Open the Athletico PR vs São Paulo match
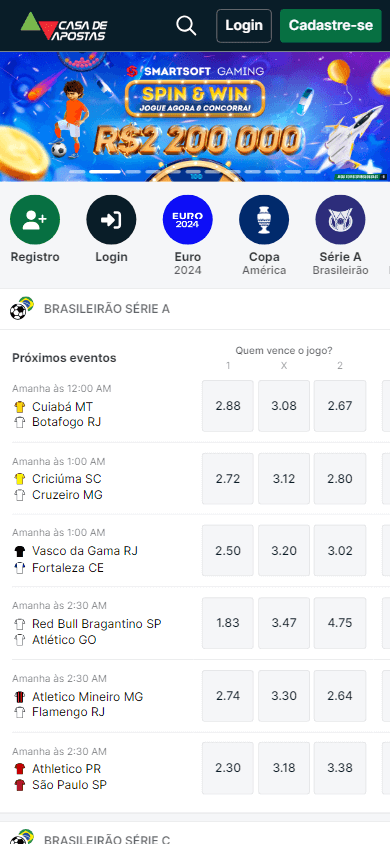 102,769
